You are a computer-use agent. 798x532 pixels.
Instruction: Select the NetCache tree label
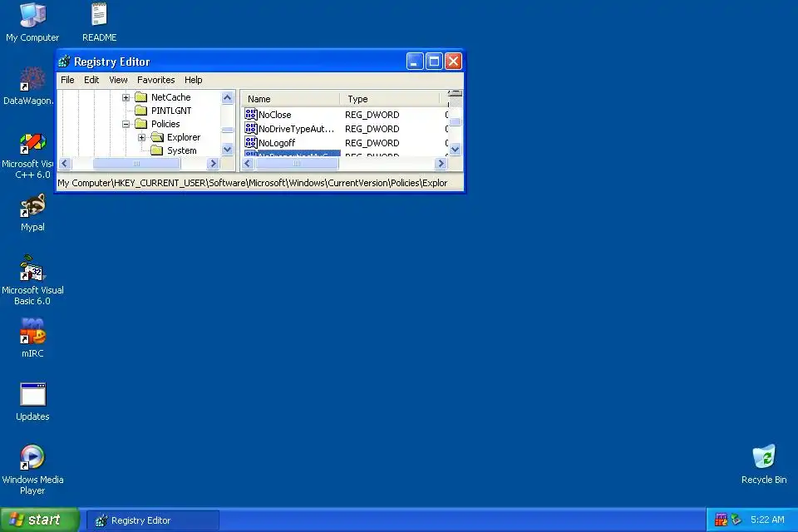pyautogui.click(x=171, y=97)
